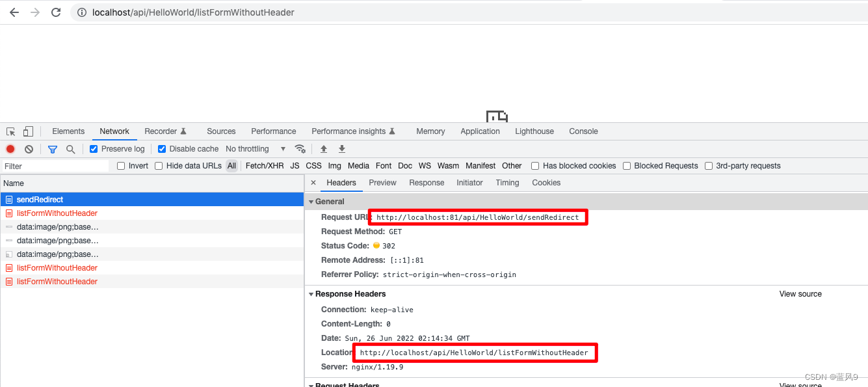The image size is (868, 387).
Task: Export HAR file download arrow icon
Action: [342, 149]
